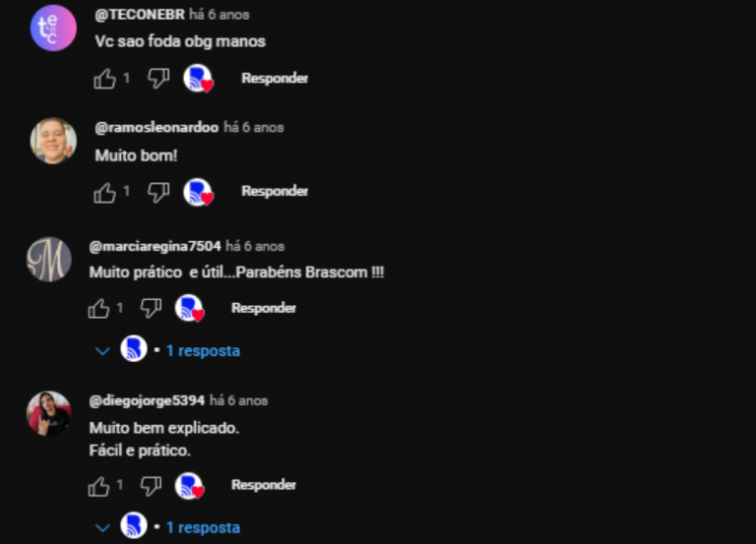Reply to @TECONEBR with Responder
The width and height of the screenshot is (756, 544).
pos(275,78)
